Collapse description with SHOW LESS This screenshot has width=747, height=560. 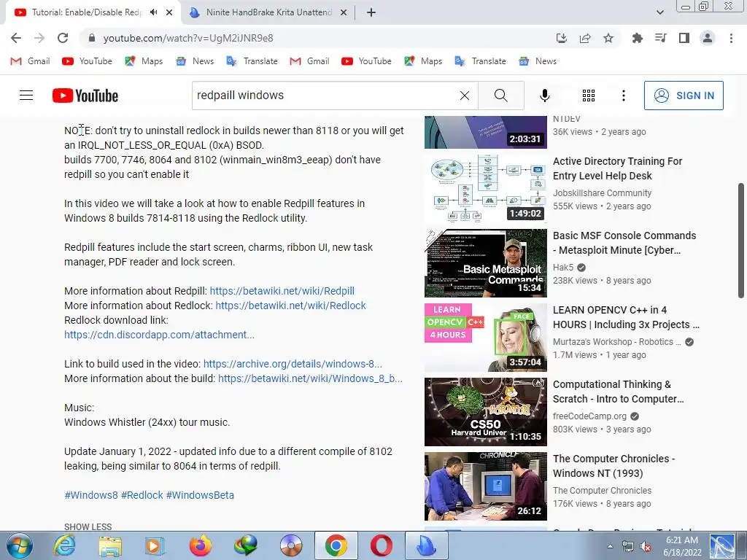[88, 526]
